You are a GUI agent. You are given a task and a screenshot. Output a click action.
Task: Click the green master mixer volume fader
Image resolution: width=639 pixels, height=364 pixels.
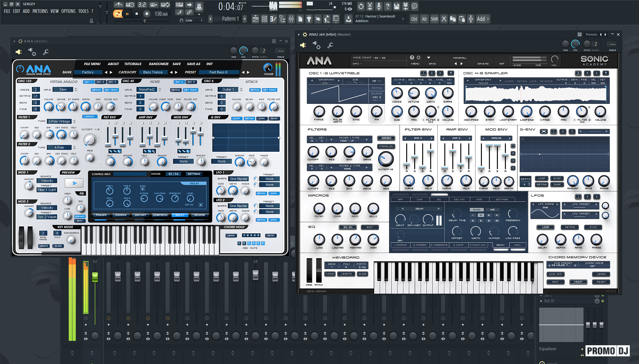point(95,276)
